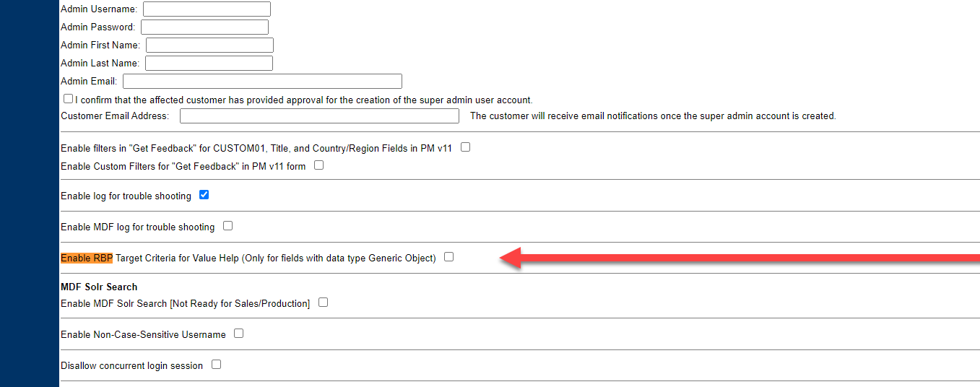Click the MDF Solr Search heading
The image size is (980, 387).
click(x=99, y=287)
